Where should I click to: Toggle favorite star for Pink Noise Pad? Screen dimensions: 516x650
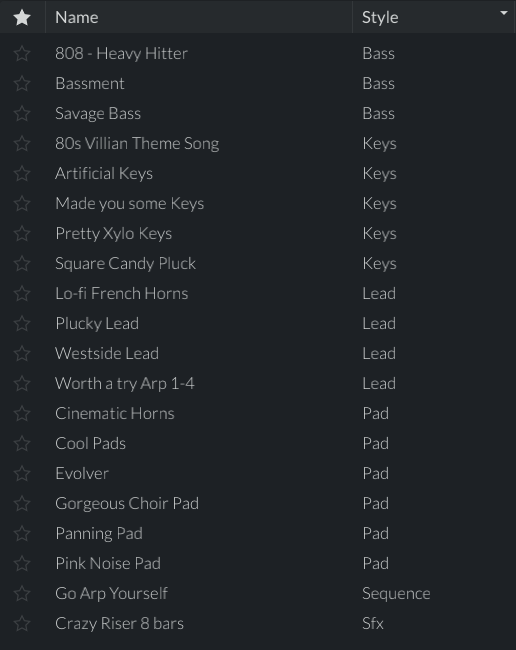click(x=22, y=563)
